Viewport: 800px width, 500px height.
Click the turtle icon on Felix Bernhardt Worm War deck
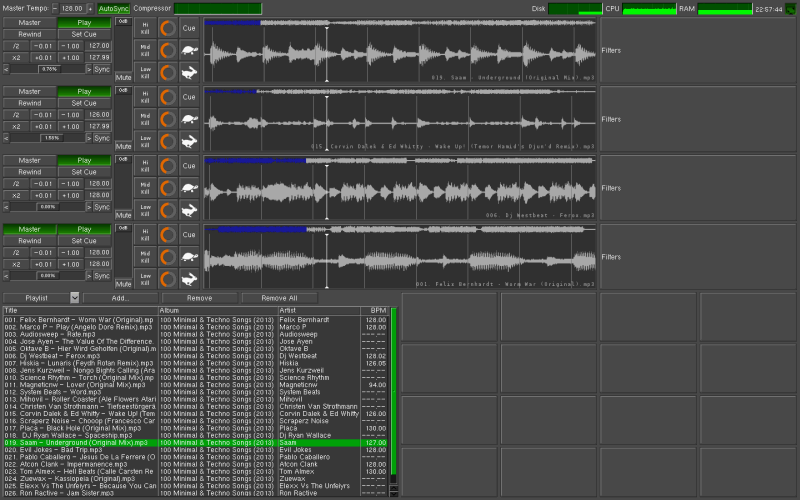(189, 257)
